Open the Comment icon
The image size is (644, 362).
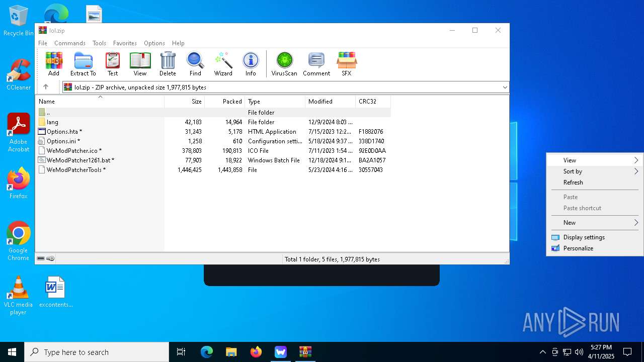316,64
